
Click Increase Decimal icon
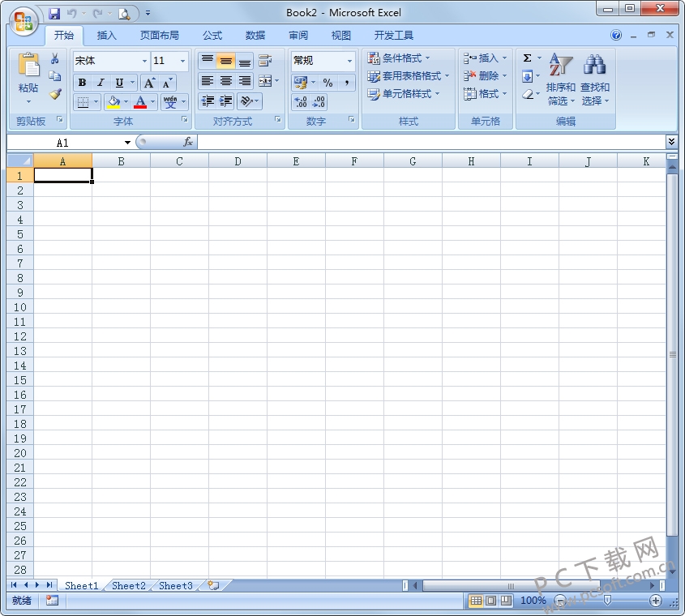coord(301,102)
